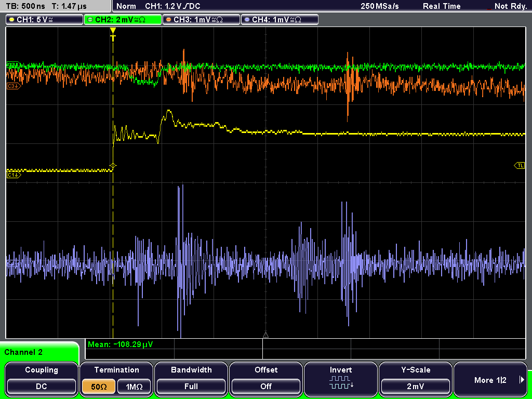Image resolution: width=532 pixels, height=399 pixels.
Task: Click the trigger level diamond on cursor line
Action: click(x=113, y=166)
